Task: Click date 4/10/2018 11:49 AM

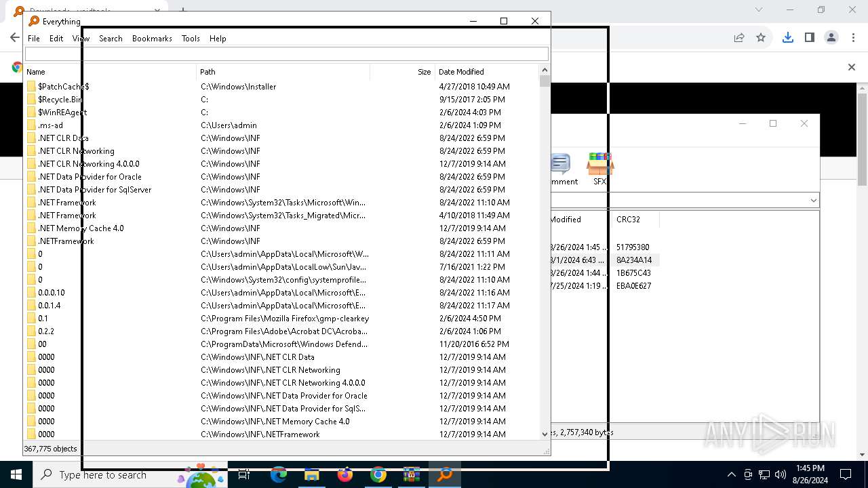Action: (474, 216)
